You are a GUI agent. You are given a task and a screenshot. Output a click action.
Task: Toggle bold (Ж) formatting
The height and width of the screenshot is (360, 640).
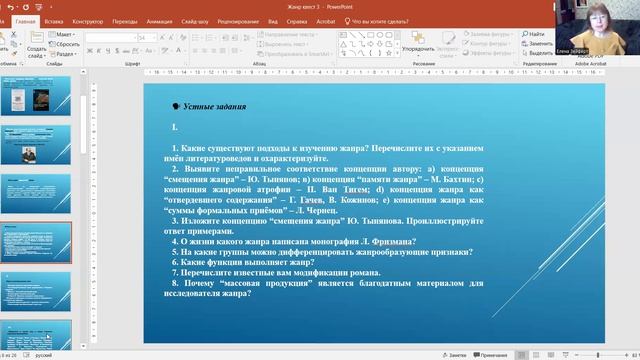coord(89,51)
